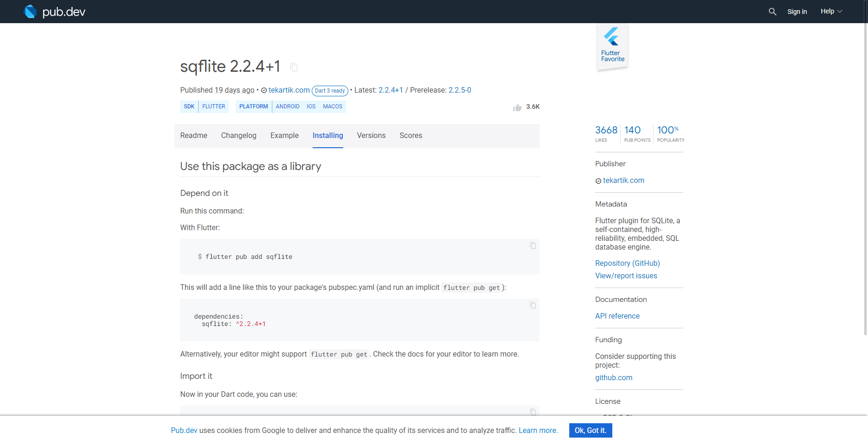Click the 3668 likes score
Screen dimensions: 868x445
pyautogui.click(x=606, y=134)
